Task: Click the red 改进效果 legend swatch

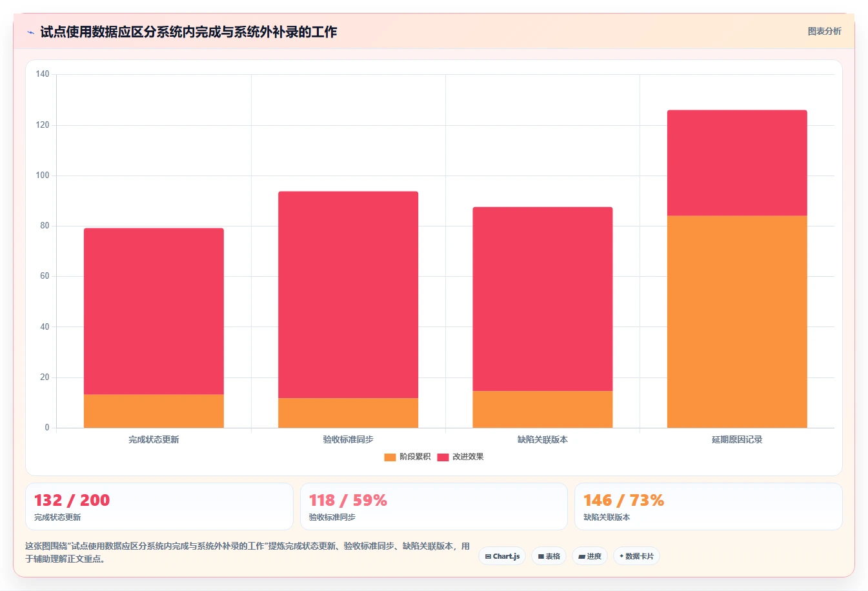Action: click(443, 457)
